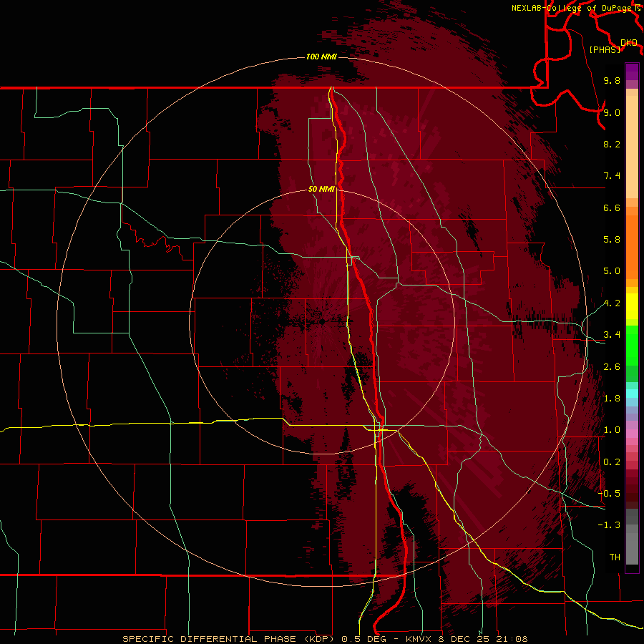Screen dimensions: 644x644
Task: Click the radar site at the rings' center
Action: (x=323, y=321)
